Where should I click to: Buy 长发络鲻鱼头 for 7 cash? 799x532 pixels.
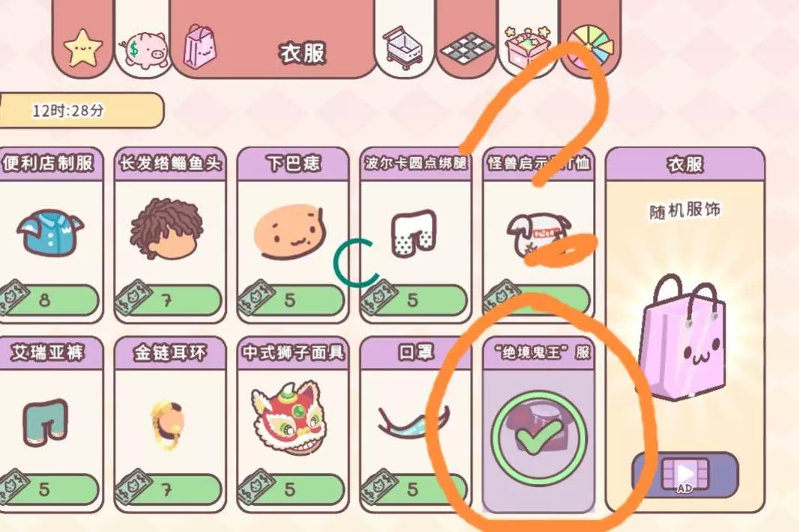[x=169, y=300]
